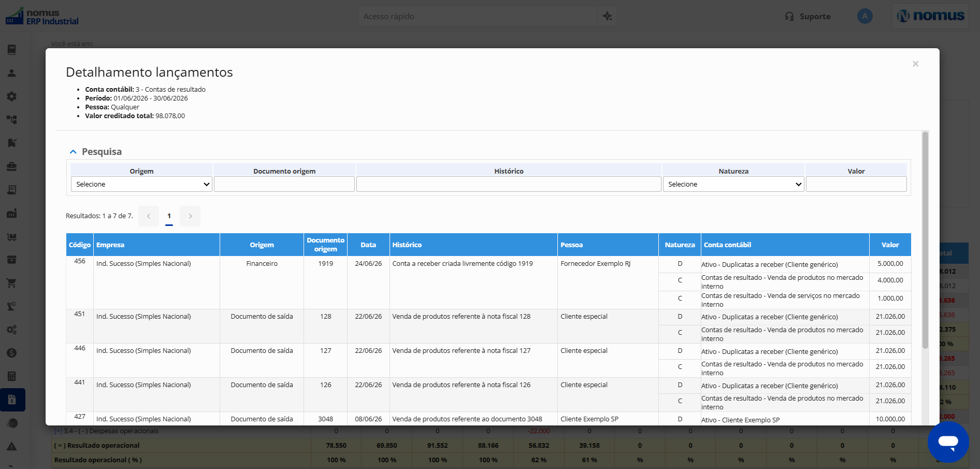Viewport: 980px width, 469px height.
Task: Open the user avatar 'A' menu
Action: tap(864, 16)
